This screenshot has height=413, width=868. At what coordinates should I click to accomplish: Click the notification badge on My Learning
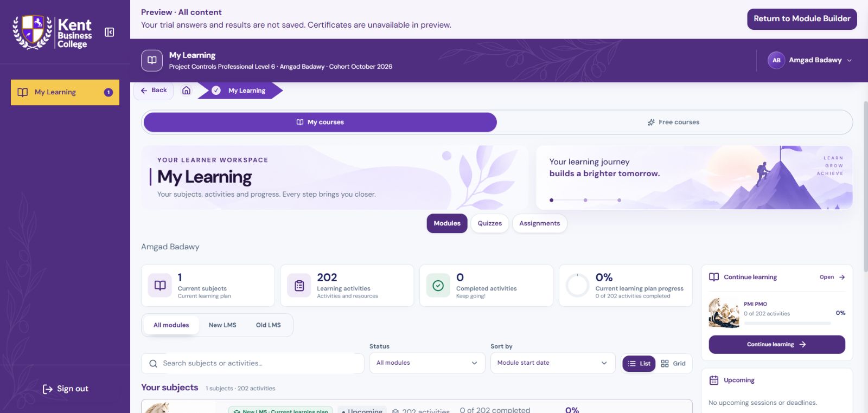pyautogui.click(x=108, y=92)
